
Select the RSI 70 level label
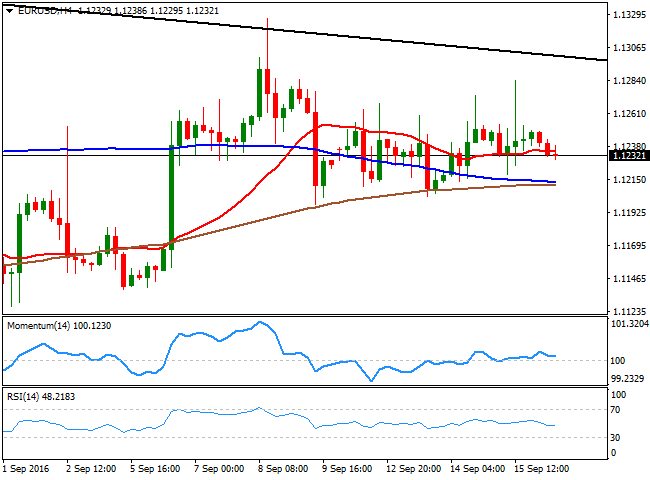(616, 410)
